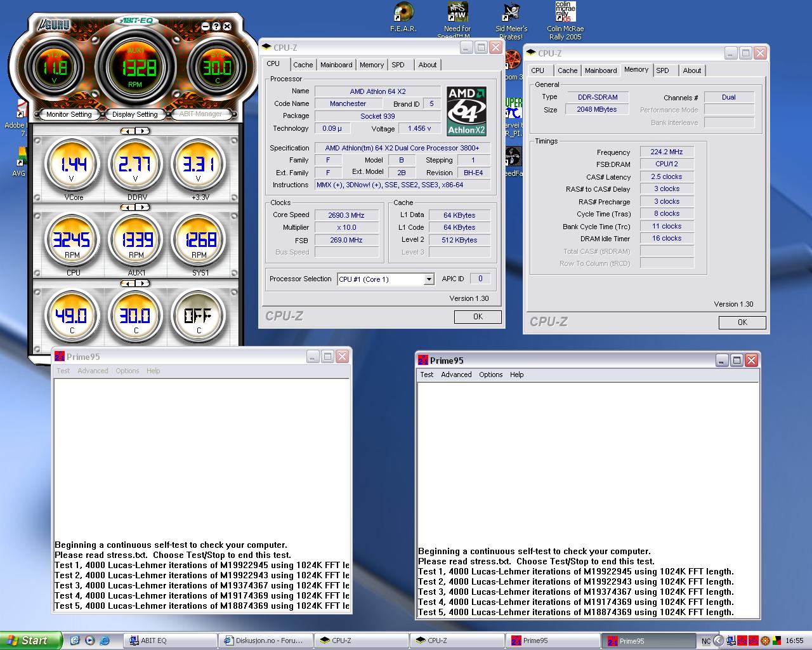
Task: Expand hidden system tray icons arrow
Action: (718, 640)
